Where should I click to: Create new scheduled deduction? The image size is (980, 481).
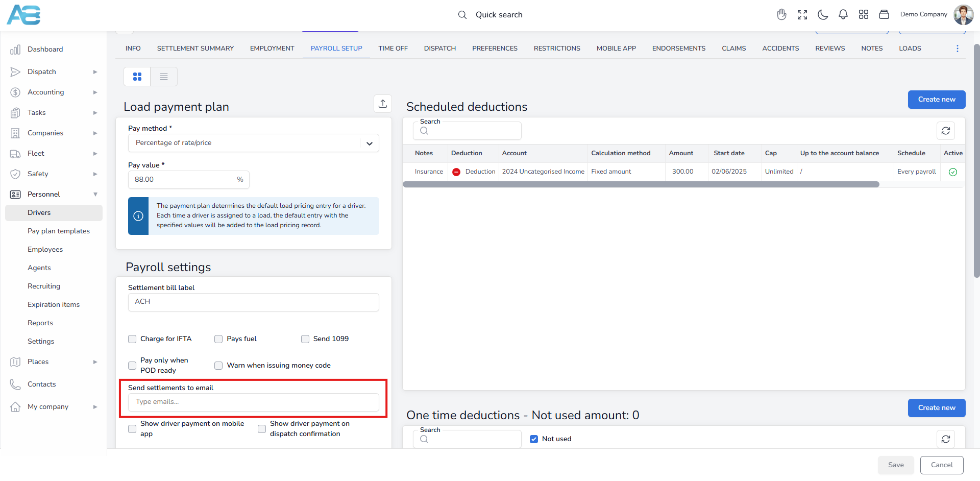pyautogui.click(x=937, y=100)
